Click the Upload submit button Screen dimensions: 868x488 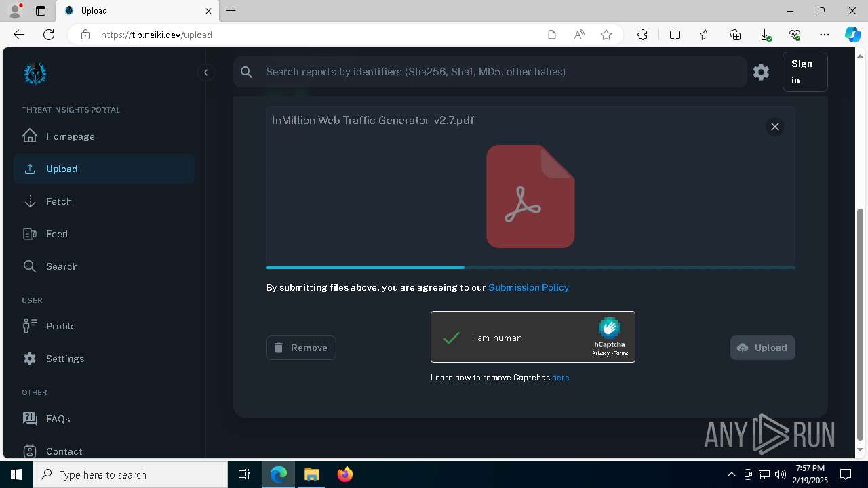tap(763, 348)
